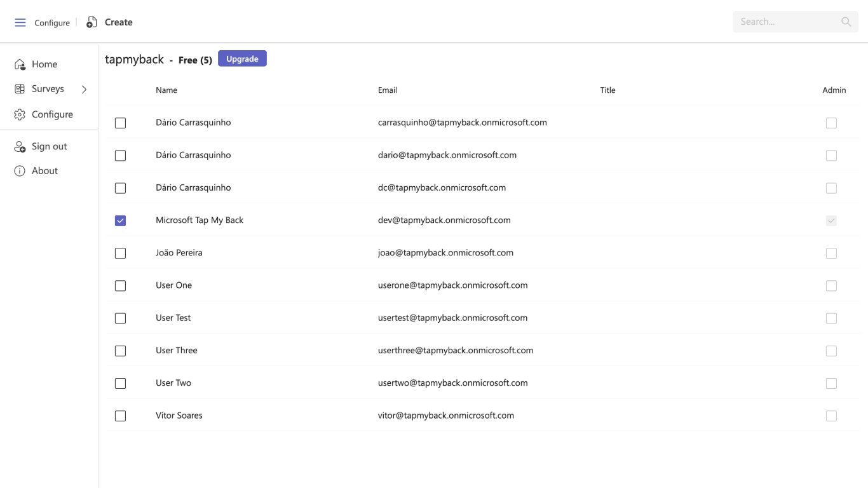868x488 pixels.
Task: Click the Sign out icon
Action: 20,147
